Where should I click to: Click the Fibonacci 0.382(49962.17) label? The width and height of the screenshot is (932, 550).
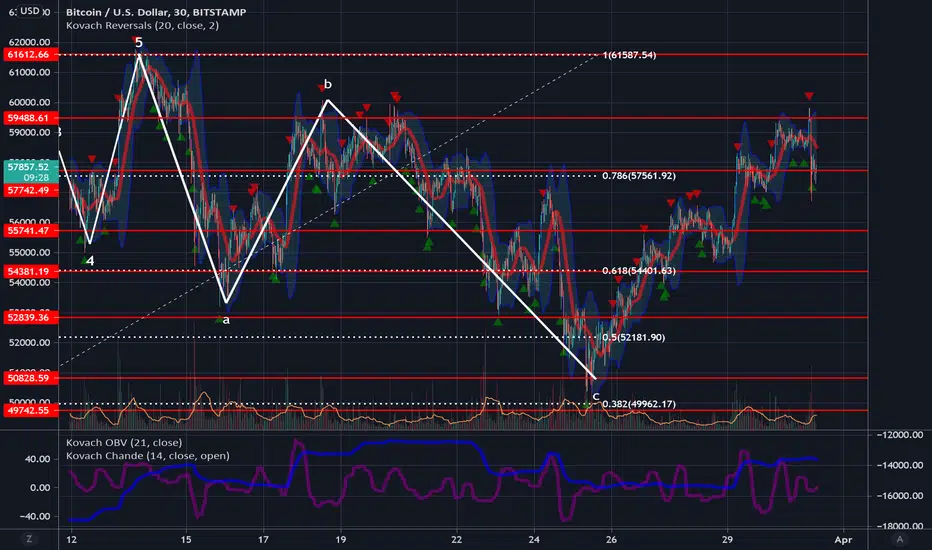click(x=639, y=404)
